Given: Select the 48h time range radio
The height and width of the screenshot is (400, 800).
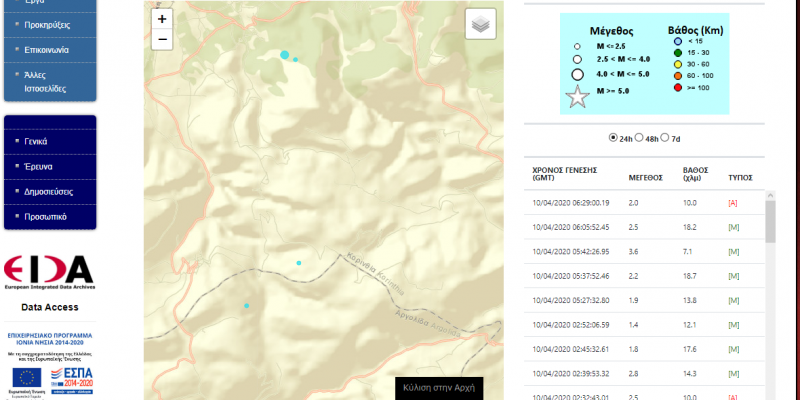Looking at the screenshot, I should [640, 138].
